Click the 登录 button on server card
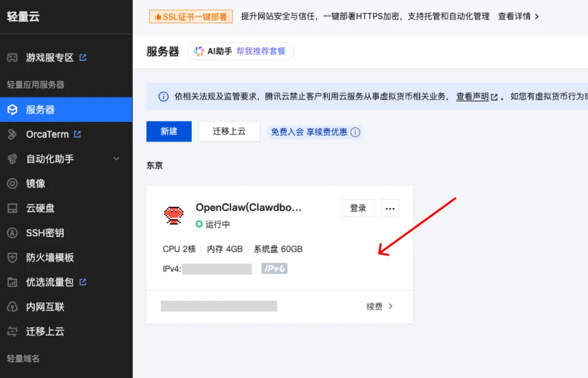 (x=358, y=208)
